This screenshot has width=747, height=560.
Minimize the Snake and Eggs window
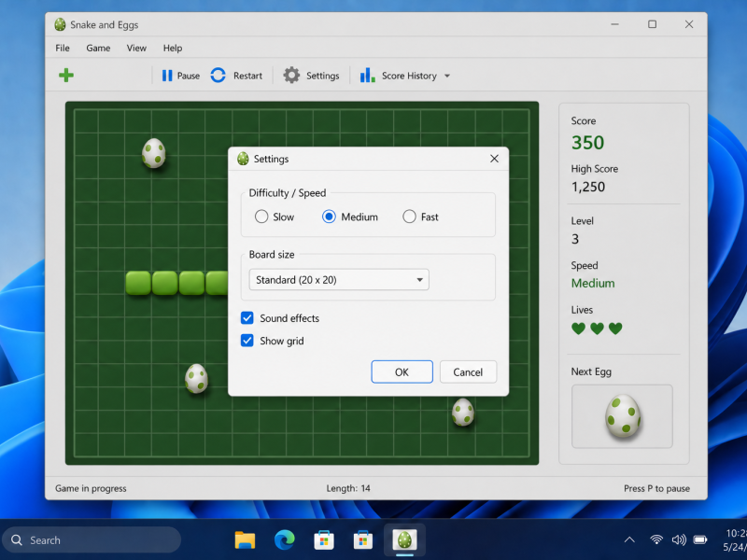coord(615,24)
